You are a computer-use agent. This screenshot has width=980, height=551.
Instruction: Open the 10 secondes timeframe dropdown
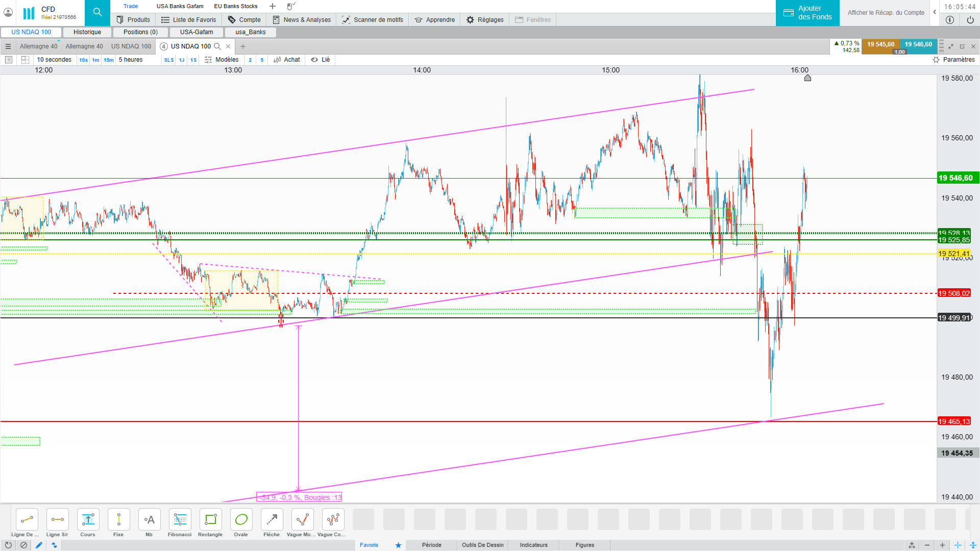point(54,60)
